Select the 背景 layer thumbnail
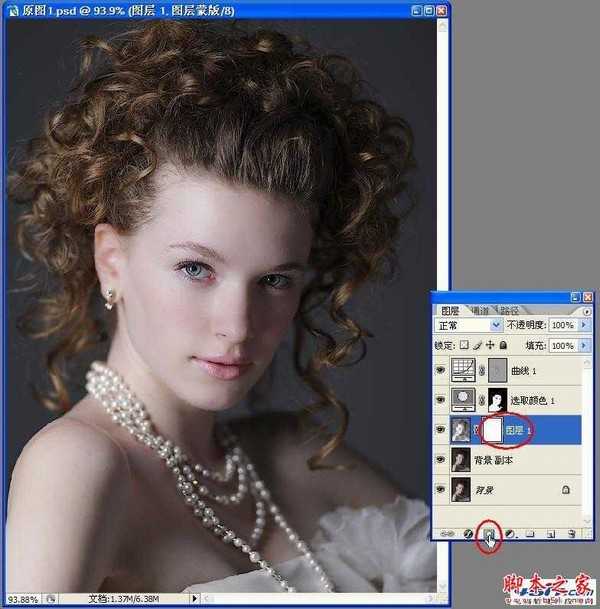The height and width of the screenshot is (609, 600). 461,489
